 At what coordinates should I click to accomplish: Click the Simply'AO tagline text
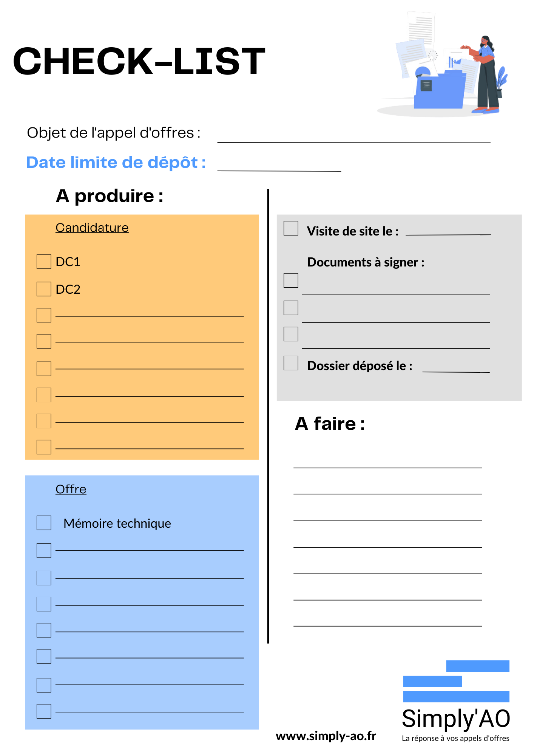click(x=455, y=738)
